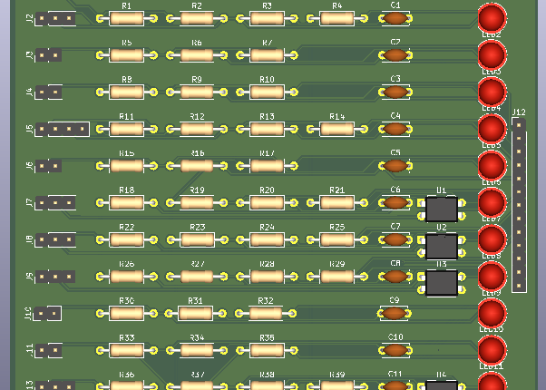Screen dimensions: 546x390
Task: Click capacitor C7
Action: click(396, 240)
